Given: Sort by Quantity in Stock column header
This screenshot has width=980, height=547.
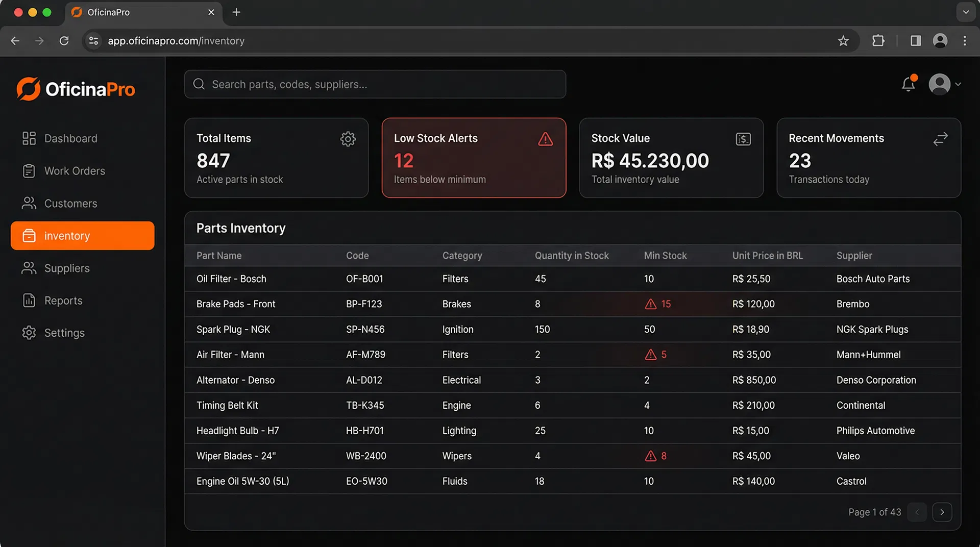Looking at the screenshot, I should coord(571,256).
